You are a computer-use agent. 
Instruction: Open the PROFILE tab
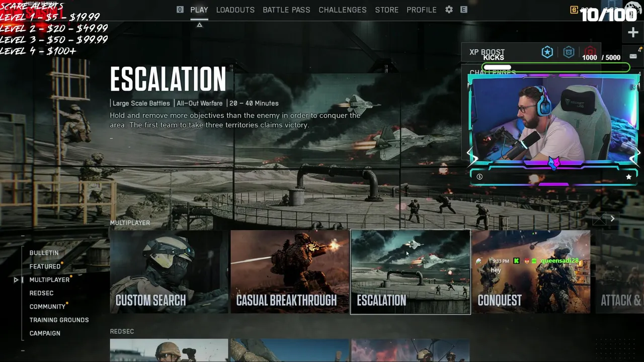422,10
